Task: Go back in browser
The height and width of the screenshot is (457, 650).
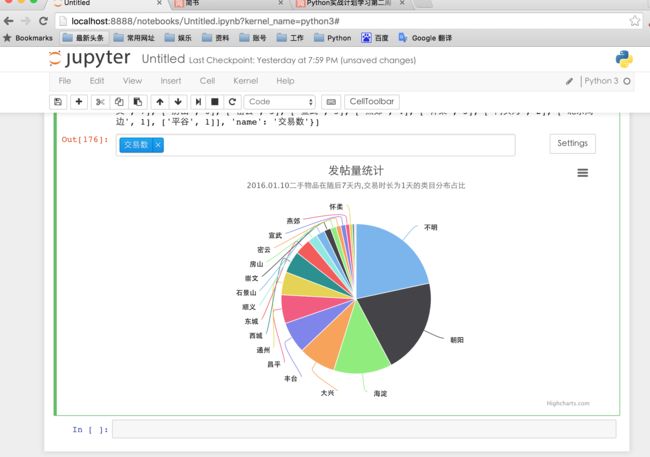Action: [x=9, y=21]
